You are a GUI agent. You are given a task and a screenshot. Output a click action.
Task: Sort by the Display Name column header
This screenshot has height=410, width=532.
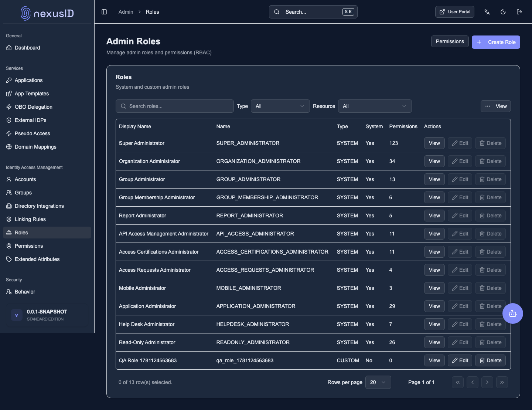click(x=135, y=126)
